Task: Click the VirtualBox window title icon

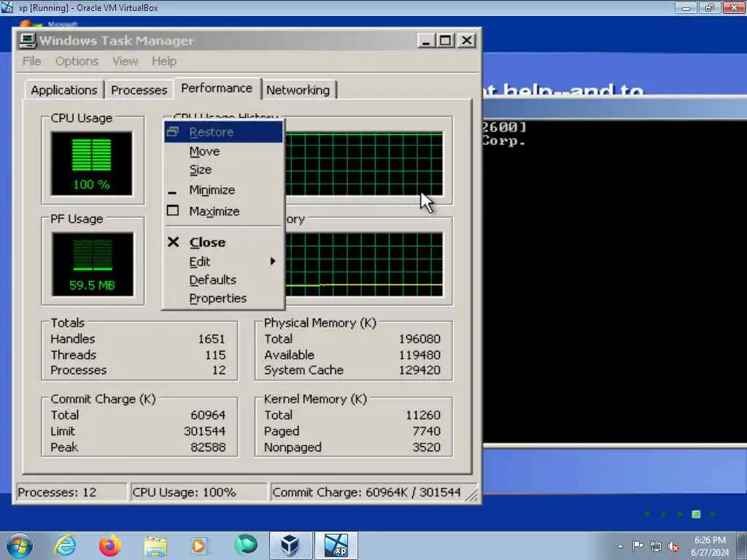Action: pyautogui.click(x=7, y=7)
